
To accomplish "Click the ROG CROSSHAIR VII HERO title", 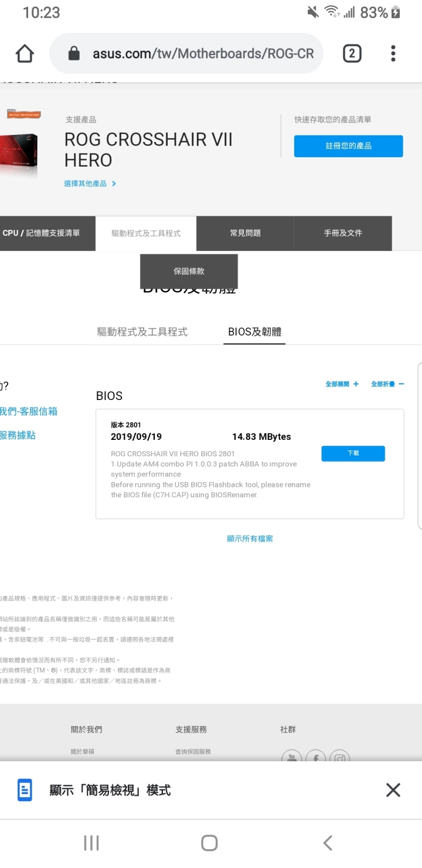I will tap(148, 150).
